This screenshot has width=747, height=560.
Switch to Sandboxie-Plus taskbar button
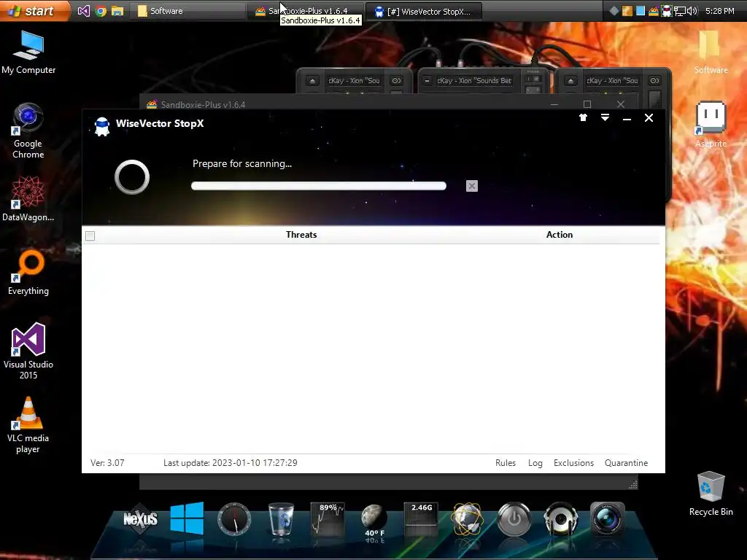tap(305, 11)
